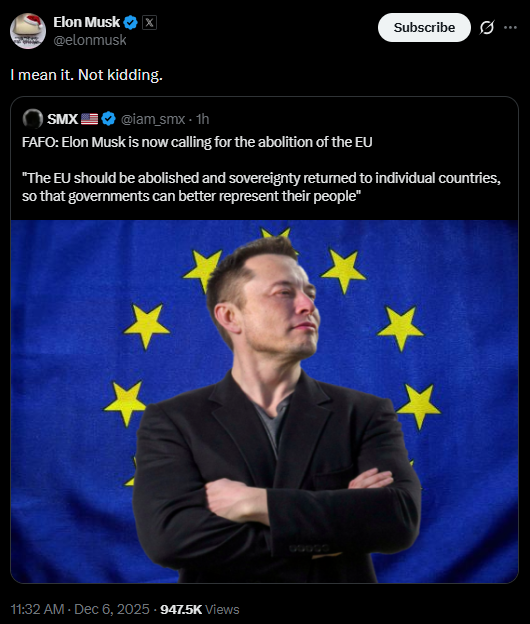Click Elon Musk's profile avatar
This screenshot has height=624, width=530.
click(28, 31)
